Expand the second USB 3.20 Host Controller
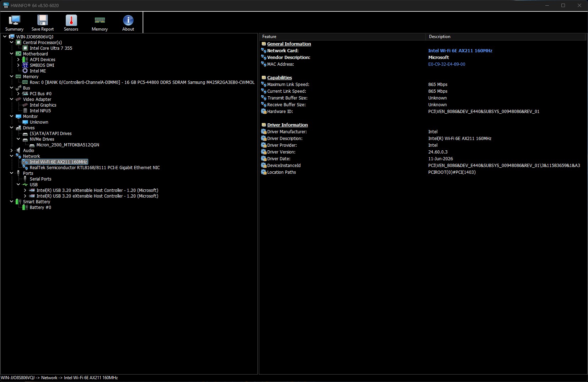This screenshot has height=382, width=588. click(x=25, y=196)
